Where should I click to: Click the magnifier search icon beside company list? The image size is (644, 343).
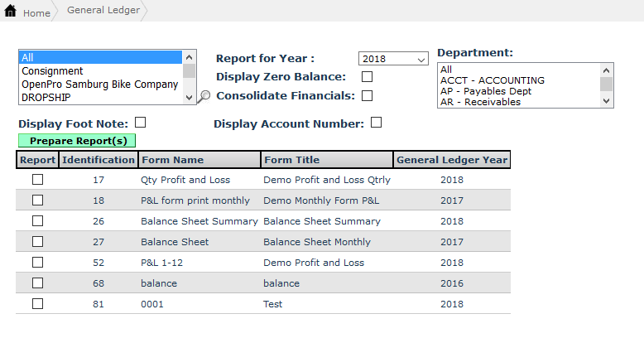point(204,96)
